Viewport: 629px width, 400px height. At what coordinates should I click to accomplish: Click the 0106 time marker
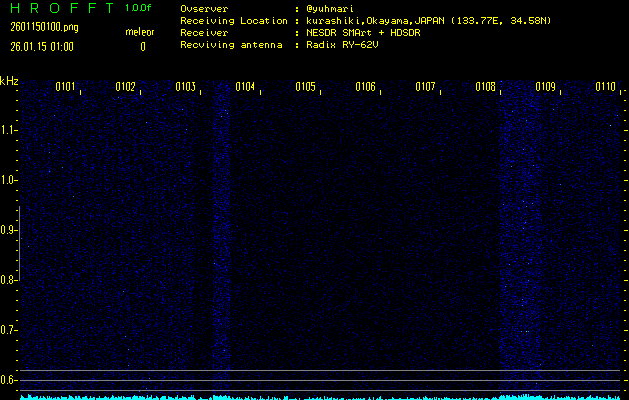pyautogui.click(x=365, y=87)
